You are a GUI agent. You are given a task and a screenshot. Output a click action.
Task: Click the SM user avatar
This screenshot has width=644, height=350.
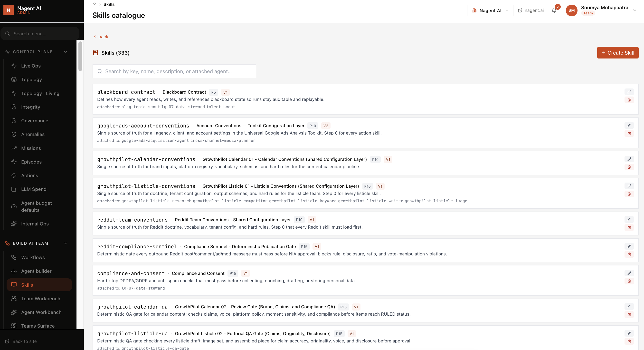pos(571,10)
